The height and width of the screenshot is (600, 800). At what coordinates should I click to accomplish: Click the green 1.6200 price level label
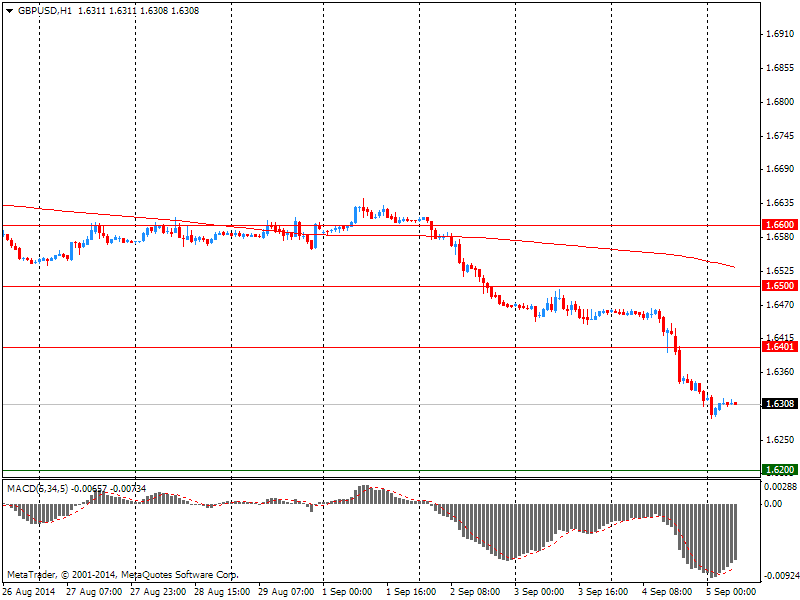(x=780, y=470)
